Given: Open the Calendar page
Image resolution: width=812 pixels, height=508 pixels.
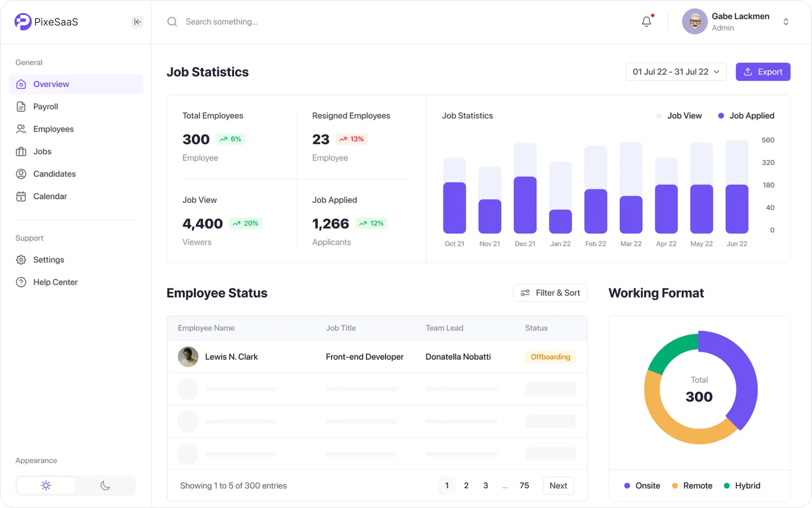Looking at the screenshot, I should (x=50, y=196).
